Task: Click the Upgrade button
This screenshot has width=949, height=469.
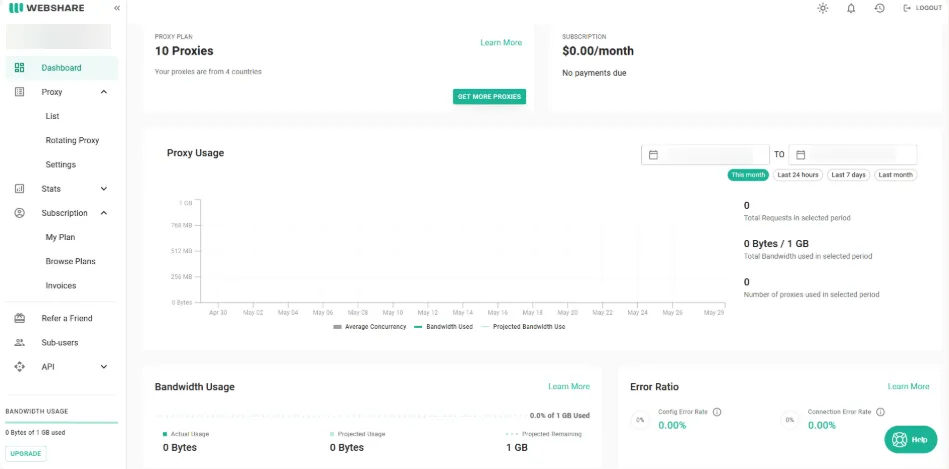Action: point(26,453)
